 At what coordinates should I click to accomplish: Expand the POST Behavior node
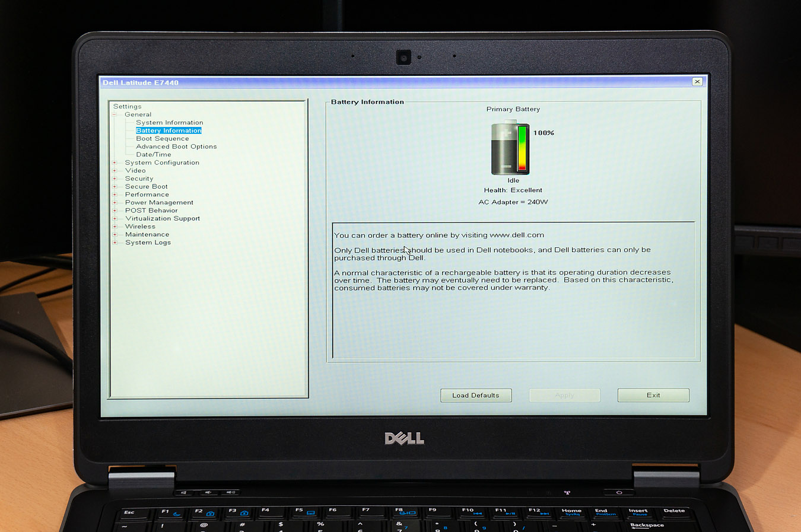point(115,211)
